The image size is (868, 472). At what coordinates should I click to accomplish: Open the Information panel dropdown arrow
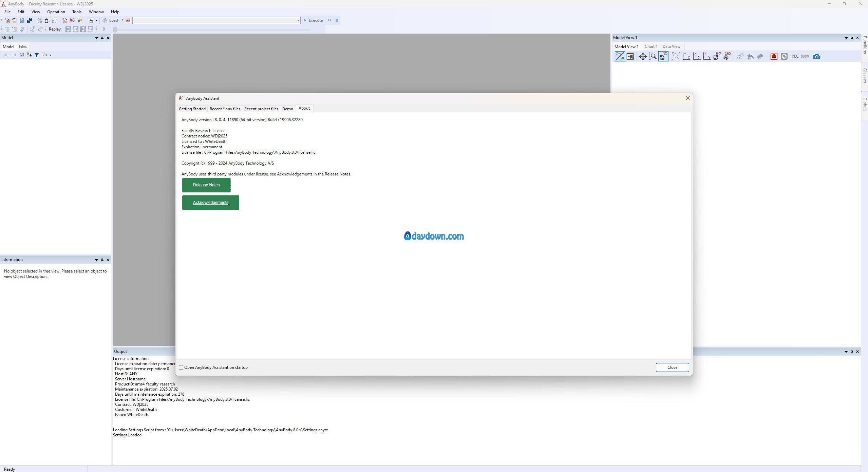point(96,260)
